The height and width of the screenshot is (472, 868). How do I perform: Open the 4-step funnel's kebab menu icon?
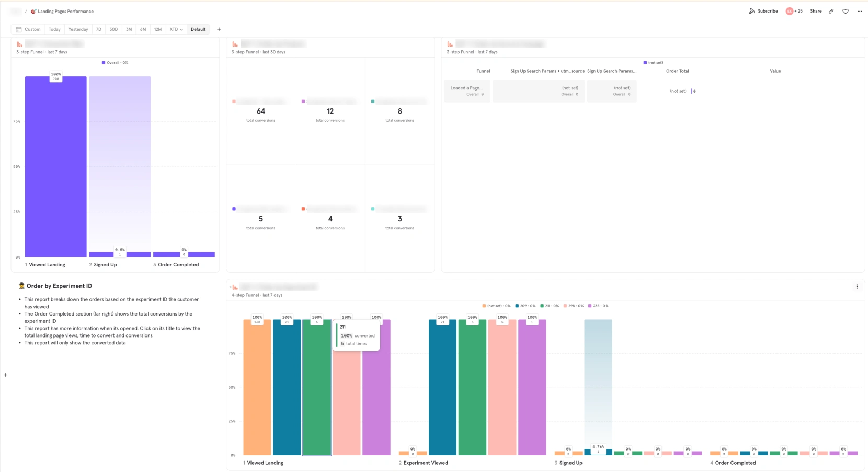[857, 286]
